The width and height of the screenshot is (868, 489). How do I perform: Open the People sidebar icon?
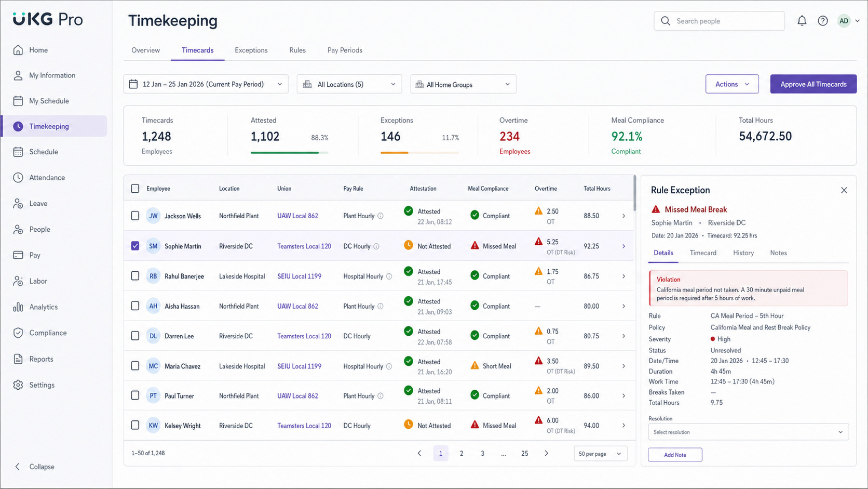pos(18,229)
